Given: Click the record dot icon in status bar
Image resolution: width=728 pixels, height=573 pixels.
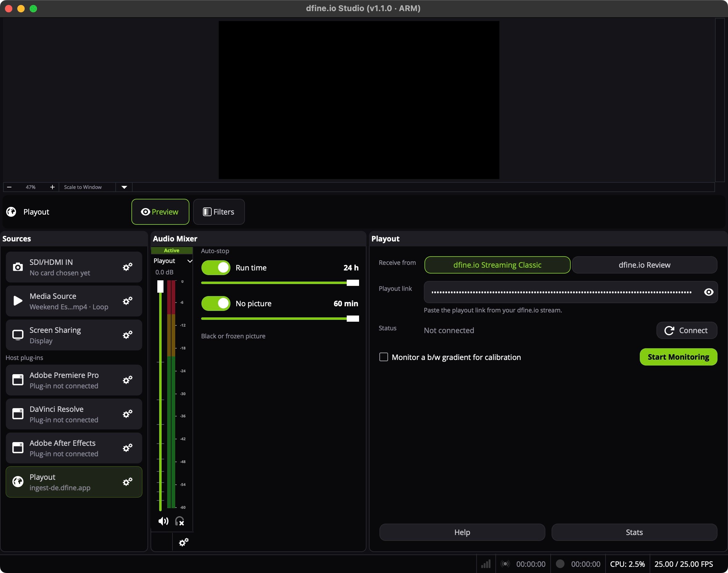Looking at the screenshot, I should tap(560, 564).
